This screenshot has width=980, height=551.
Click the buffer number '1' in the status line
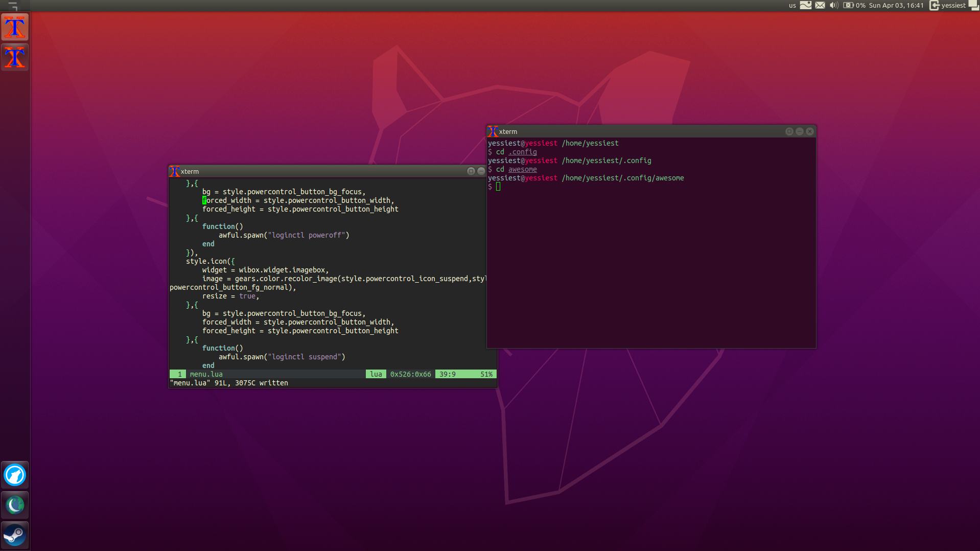179,374
